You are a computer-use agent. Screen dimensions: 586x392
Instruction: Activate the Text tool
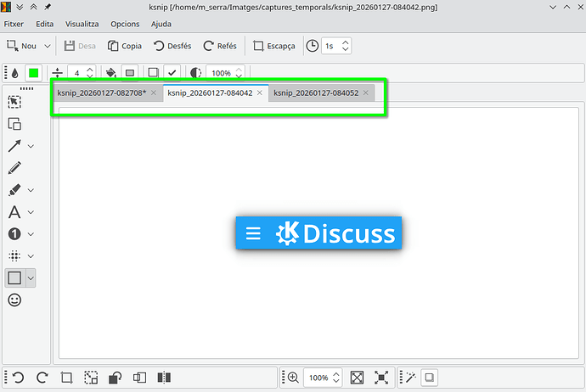(x=14, y=212)
